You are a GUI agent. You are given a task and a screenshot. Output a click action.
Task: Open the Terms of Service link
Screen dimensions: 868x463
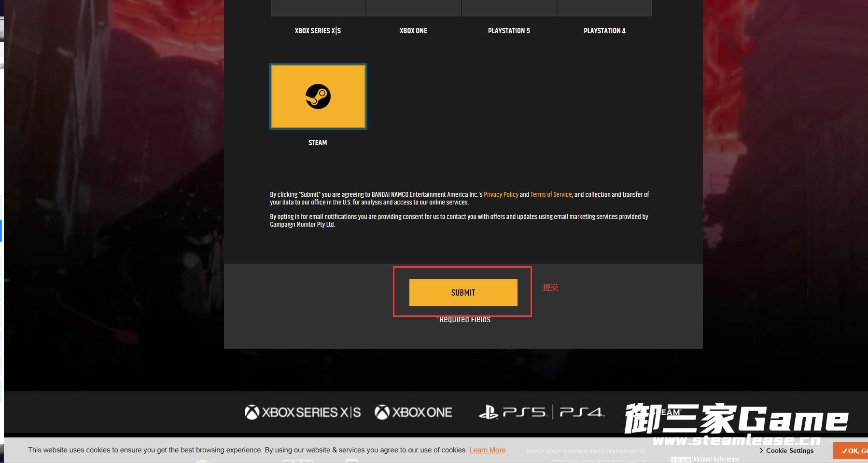tap(551, 194)
